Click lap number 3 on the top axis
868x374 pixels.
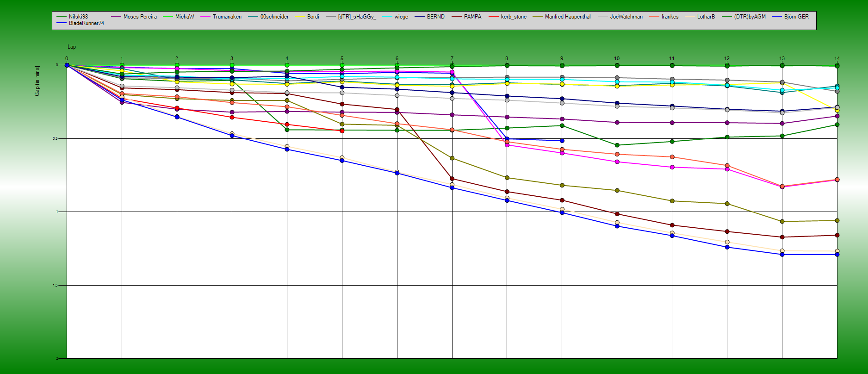click(x=232, y=59)
